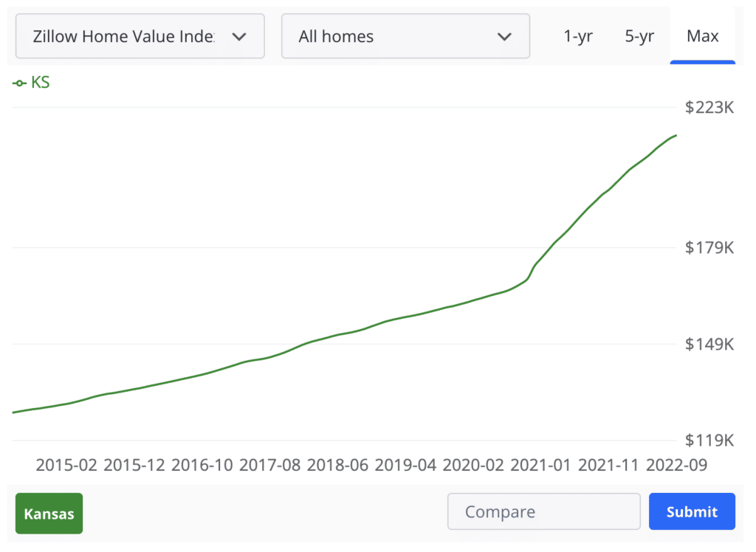The height and width of the screenshot is (552, 756).
Task: Click the 2022-09 date label
Action: (676, 465)
